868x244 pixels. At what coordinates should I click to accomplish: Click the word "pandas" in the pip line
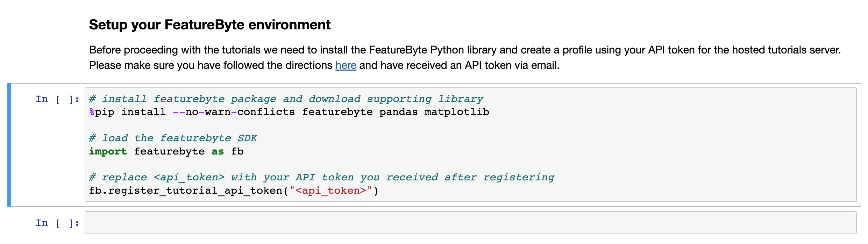[x=398, y=112]
